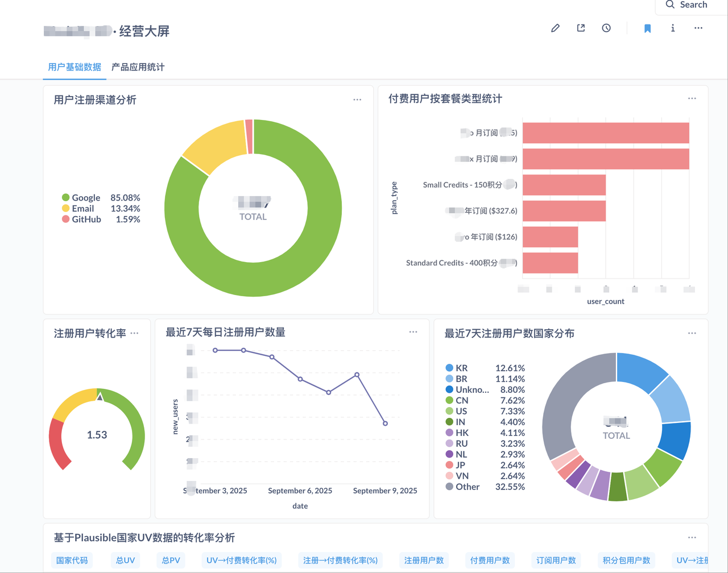Sort by the 总UV column header
Viewport: 728px width, 573px height.
[125, 560]
